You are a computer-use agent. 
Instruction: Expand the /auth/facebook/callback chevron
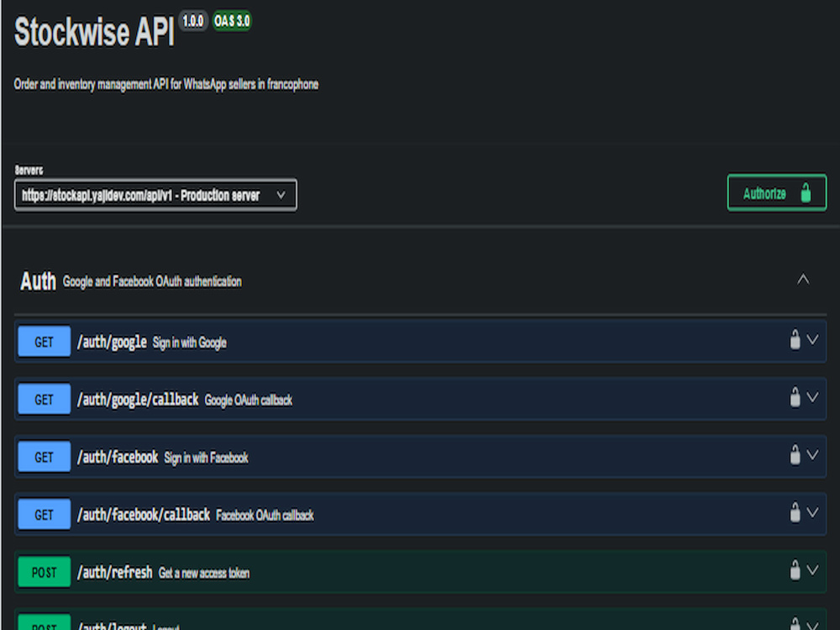point(812,512)
